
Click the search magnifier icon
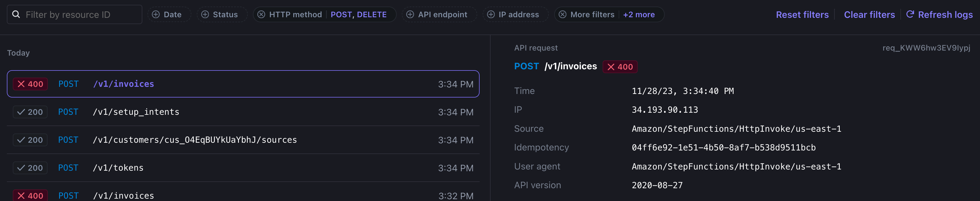tap(16, 15)
